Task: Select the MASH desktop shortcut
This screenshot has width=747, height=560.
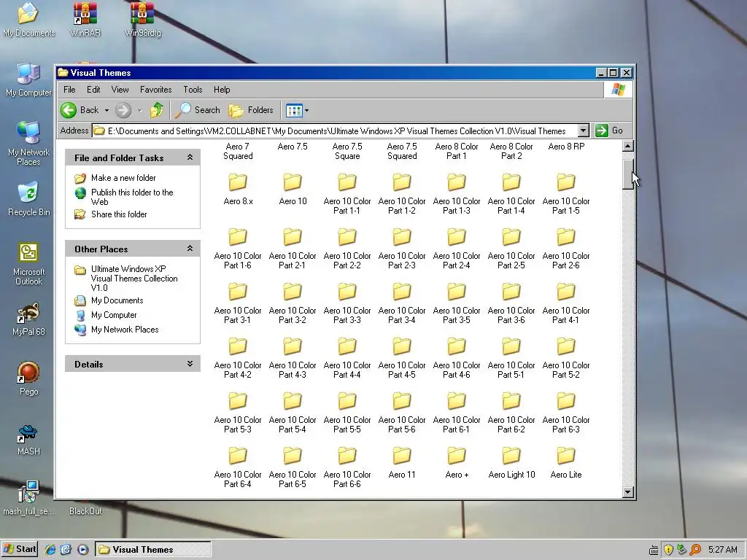Action: tap(28, 439)
